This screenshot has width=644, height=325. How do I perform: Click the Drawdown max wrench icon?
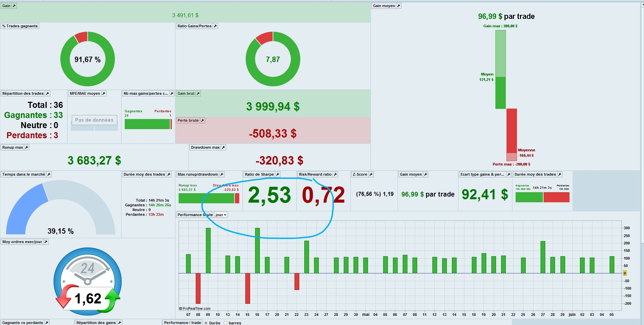[223, 147]
